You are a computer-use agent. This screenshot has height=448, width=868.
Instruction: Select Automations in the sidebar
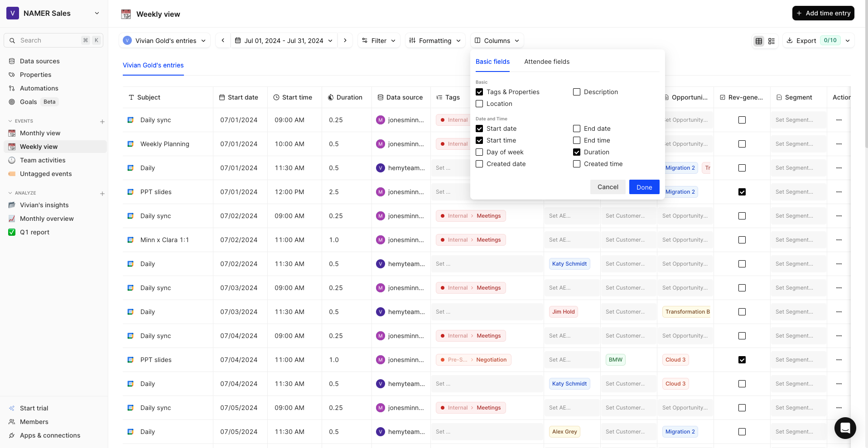pyautogui.click(x=39, y=88)
